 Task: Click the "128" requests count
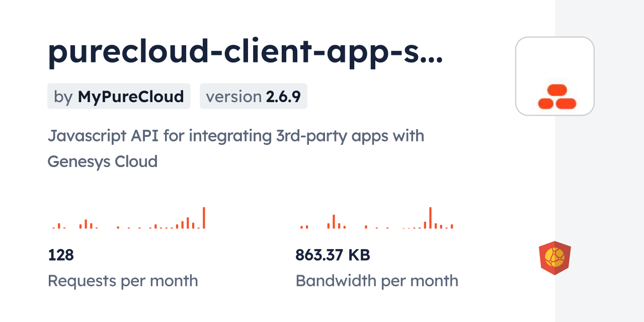[x=61, y=255]
